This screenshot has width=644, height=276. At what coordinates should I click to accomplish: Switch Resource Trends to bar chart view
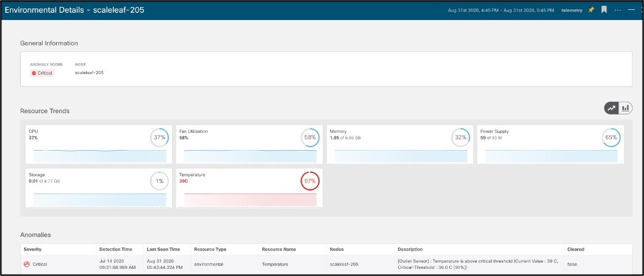[626, 108]
